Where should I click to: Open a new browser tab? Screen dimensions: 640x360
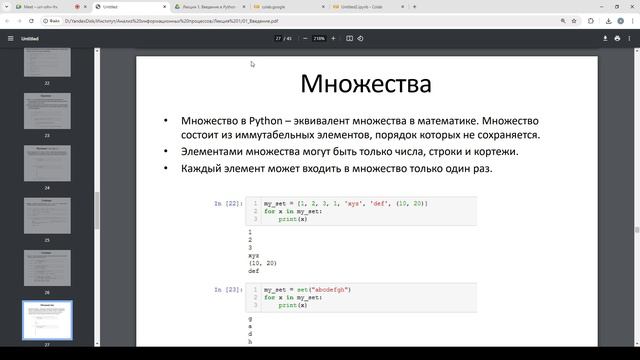[x=414, y=7]
